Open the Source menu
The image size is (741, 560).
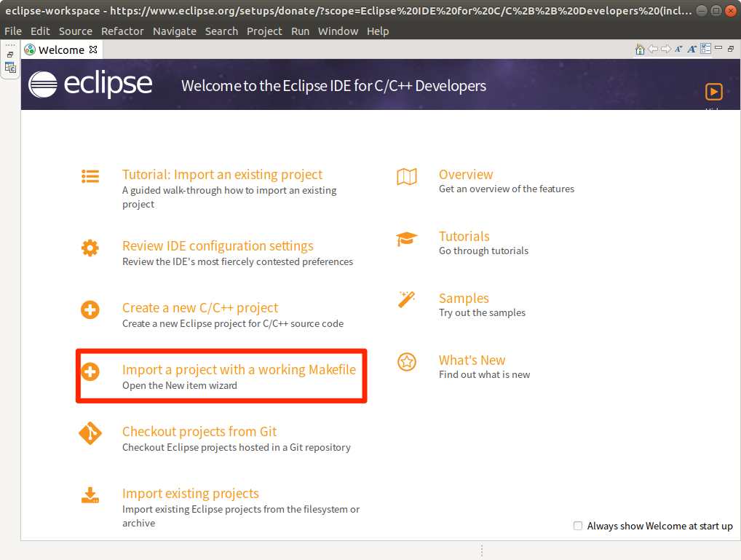[75, 31]
